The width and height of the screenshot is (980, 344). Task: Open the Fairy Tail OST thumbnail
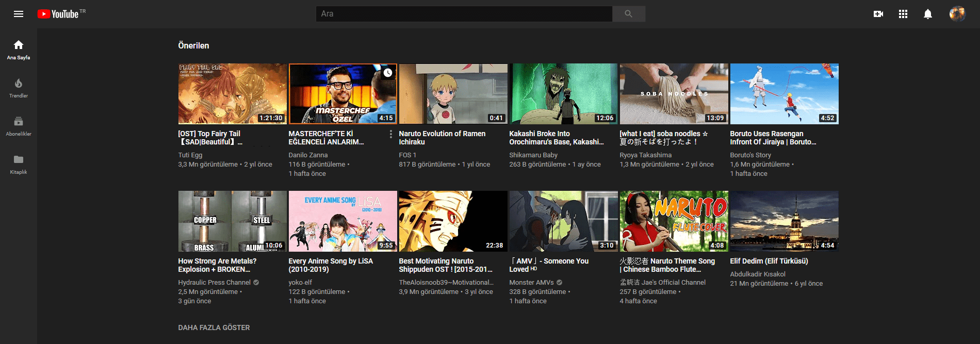232,94
